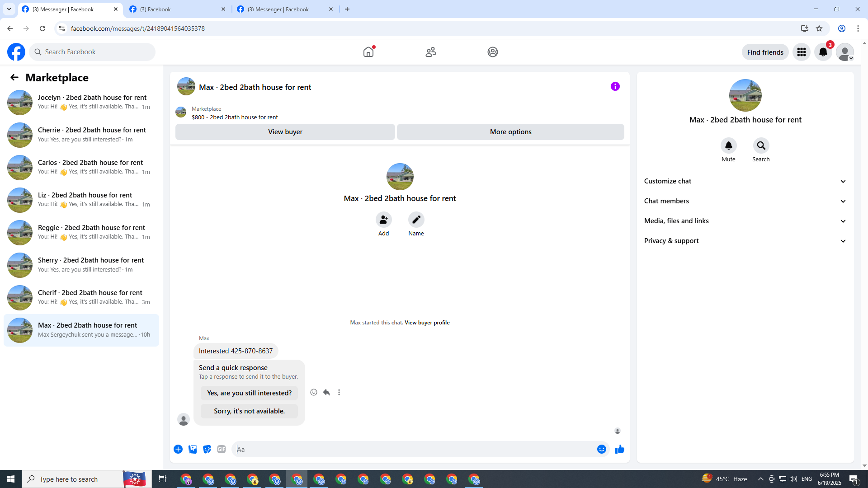The width and height of the screenshot is (868, 488).
Task: React to Max's message with emoji icon
Action: 314,392
